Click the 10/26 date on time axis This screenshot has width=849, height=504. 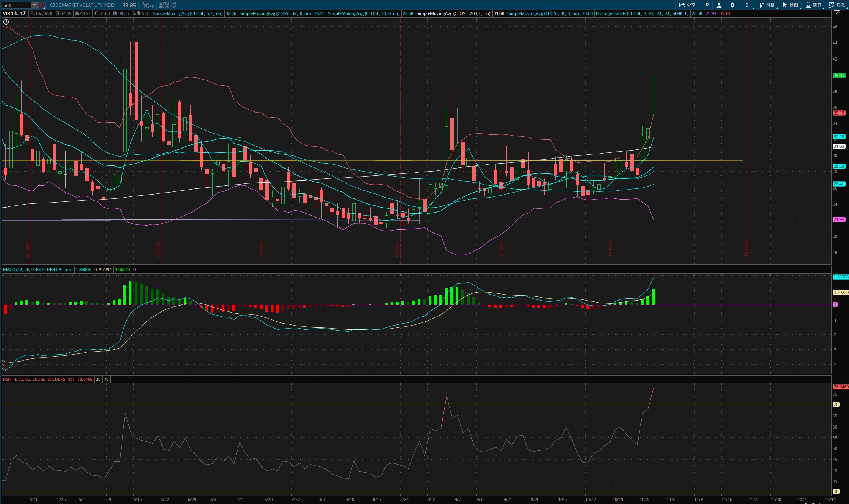[x=645, y=499]
